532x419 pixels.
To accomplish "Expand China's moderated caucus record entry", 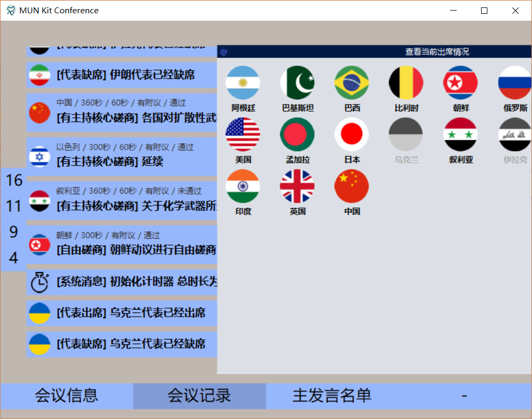I will (122, 112).
